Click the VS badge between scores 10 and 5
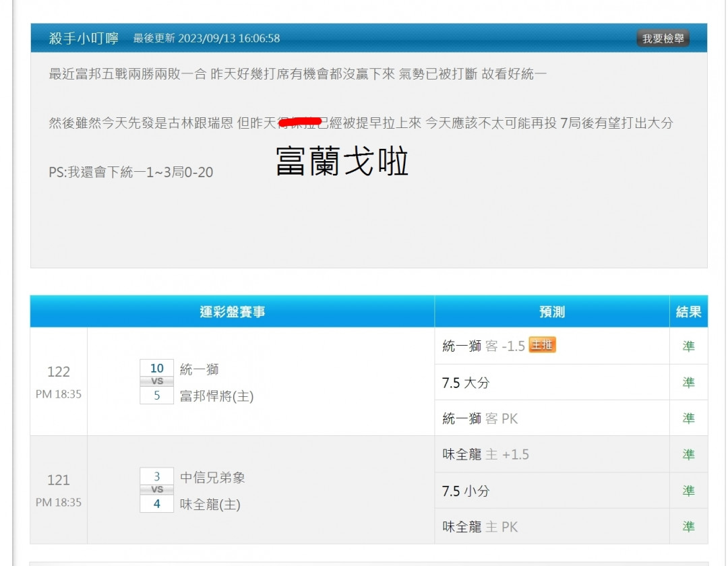728x566 pixels. (x=157, y=381)
